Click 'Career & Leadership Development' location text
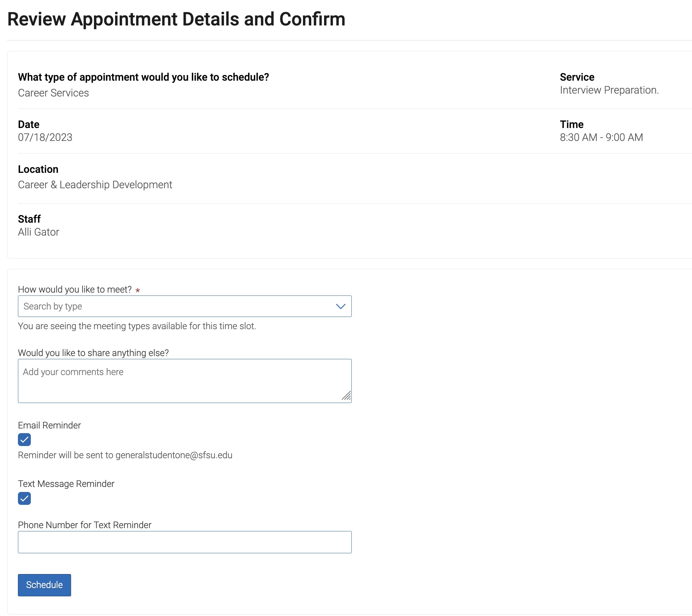692x616 pixels. (x=95, y=185)
